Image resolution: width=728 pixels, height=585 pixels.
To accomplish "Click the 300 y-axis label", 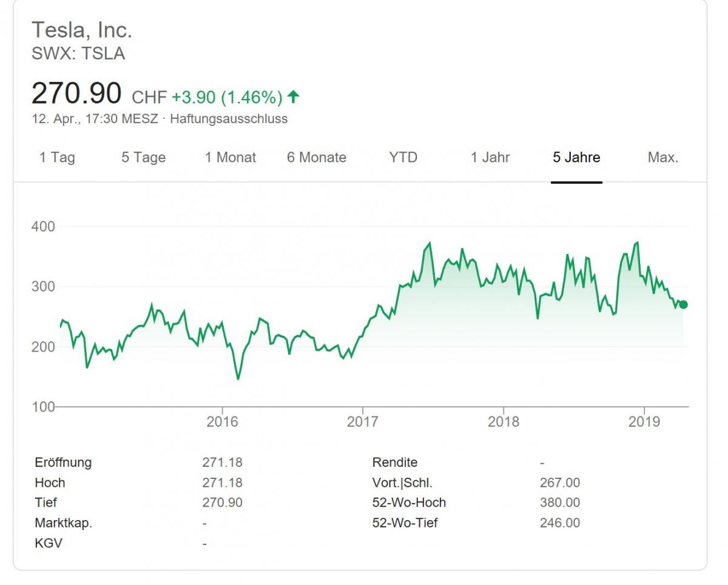I will (43, 286).
